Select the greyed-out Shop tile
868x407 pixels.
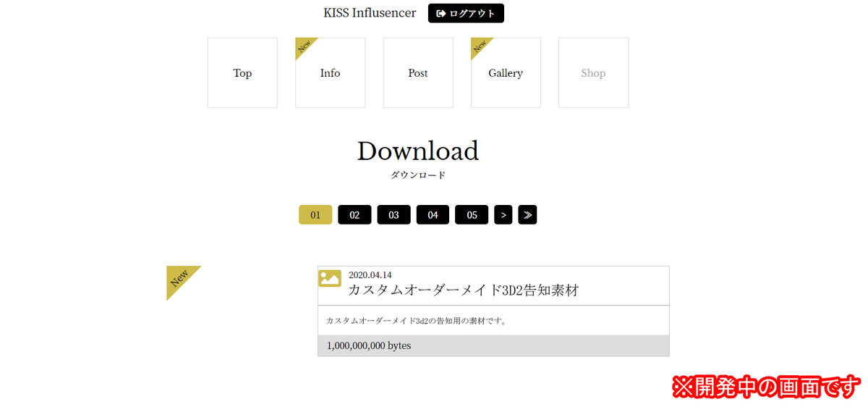click(593, 73)
